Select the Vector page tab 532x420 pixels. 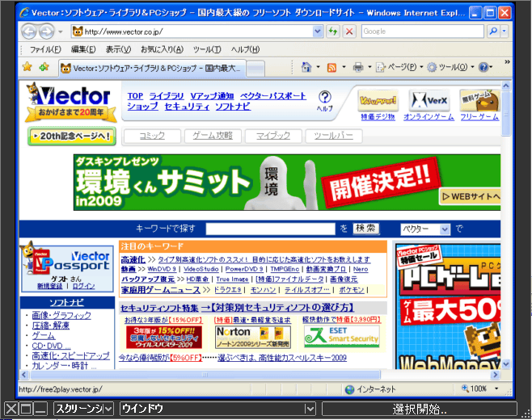pyautogui.click(x=152, y=68)
